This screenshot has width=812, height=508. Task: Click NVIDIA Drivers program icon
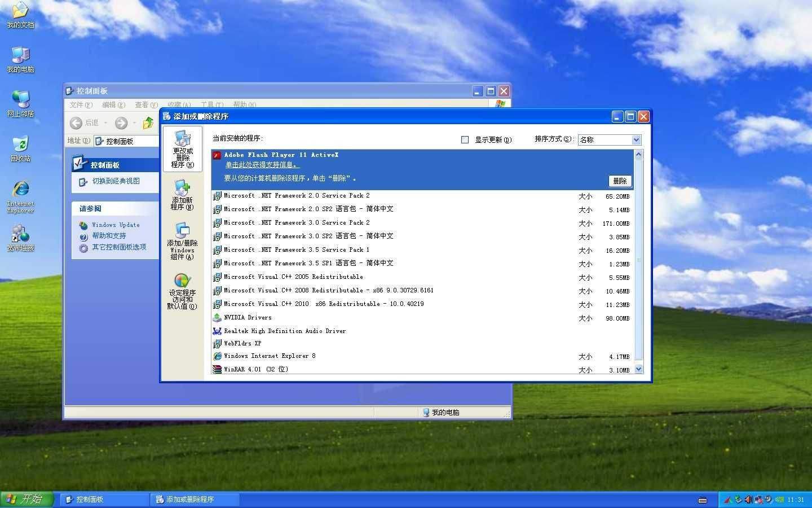(x=217, y=318)
